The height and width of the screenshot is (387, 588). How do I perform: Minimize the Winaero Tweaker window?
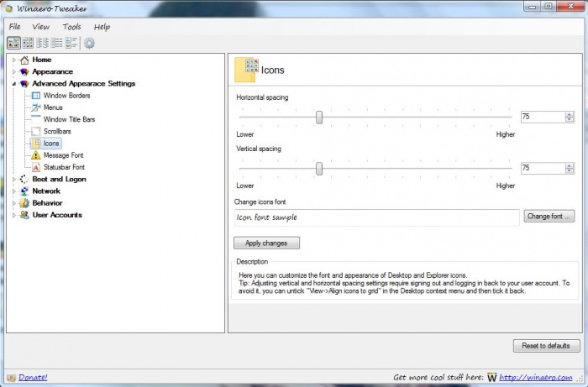coord(532,7)
